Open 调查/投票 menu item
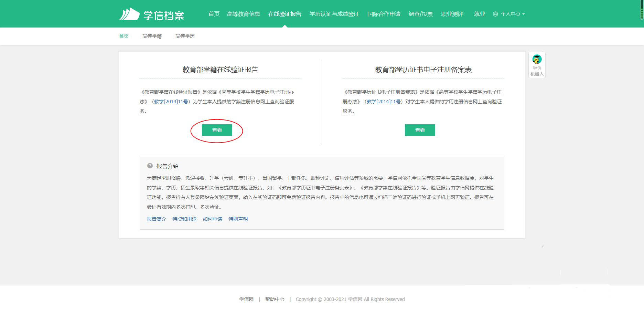644x313 pixels. click(x=421, y=14)
